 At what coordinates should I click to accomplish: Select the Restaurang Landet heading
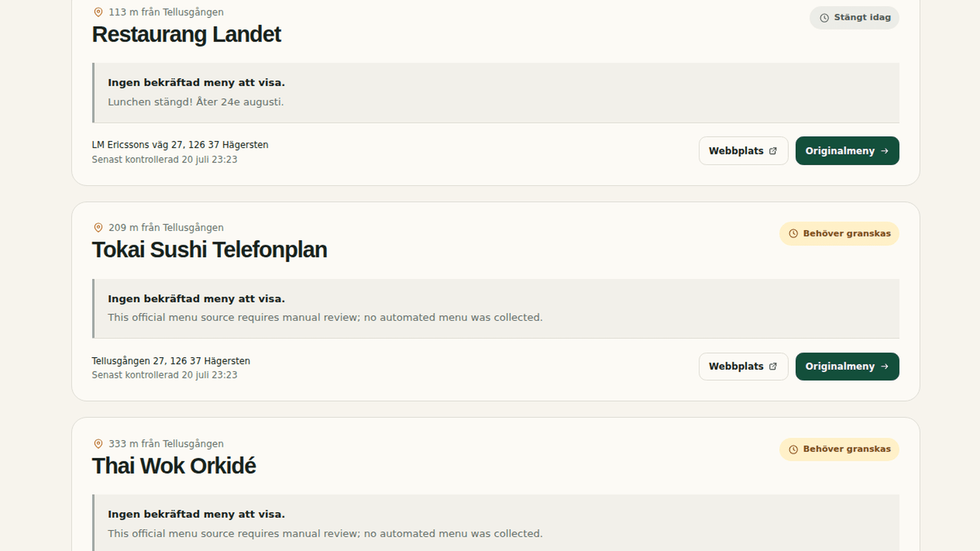186,35
